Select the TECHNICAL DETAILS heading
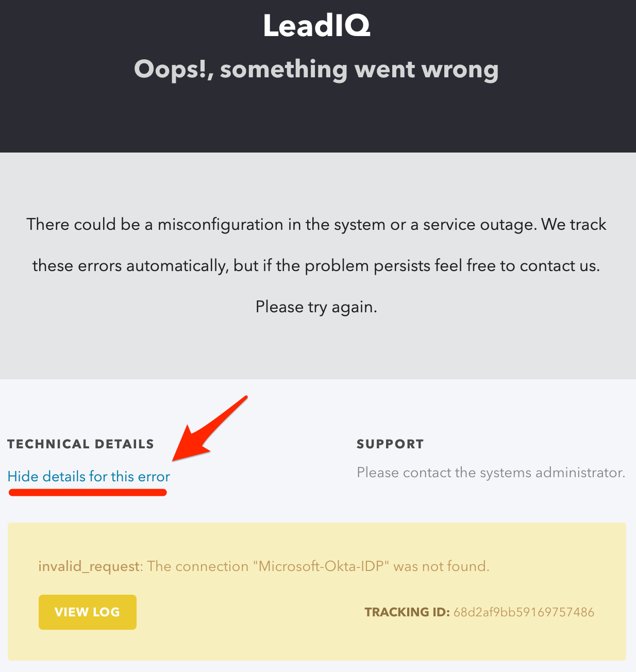The height and width of the screenshot is (672, 636). [81, 444]
